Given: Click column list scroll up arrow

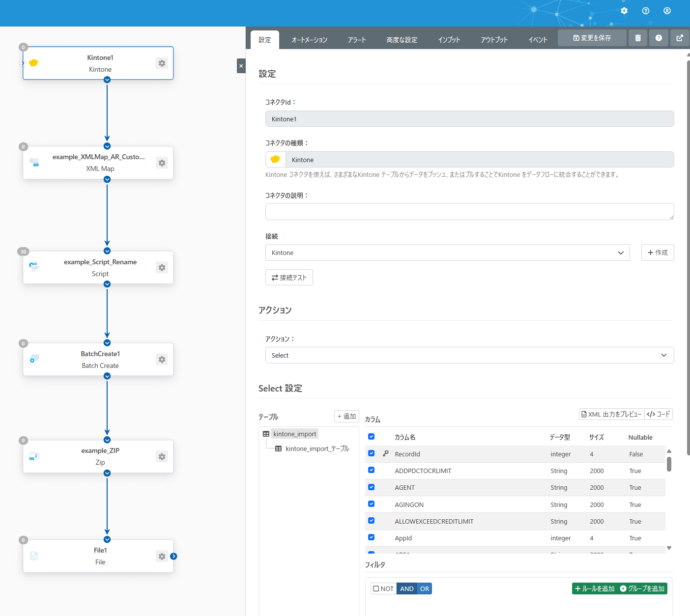Looking at the screenshot, I should [x=669, y=451].
